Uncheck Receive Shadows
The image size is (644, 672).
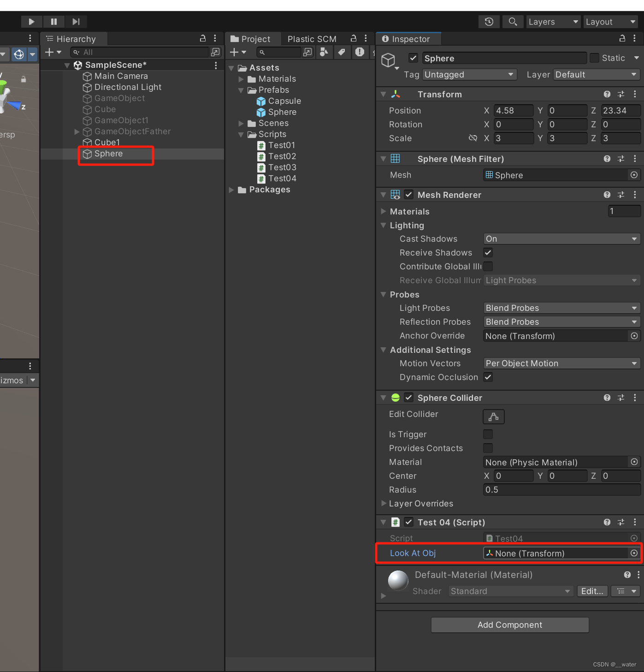(x=488, y=253)
